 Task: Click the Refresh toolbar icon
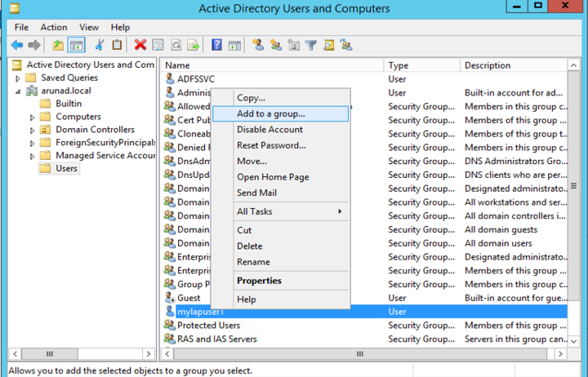coord(176,46)
